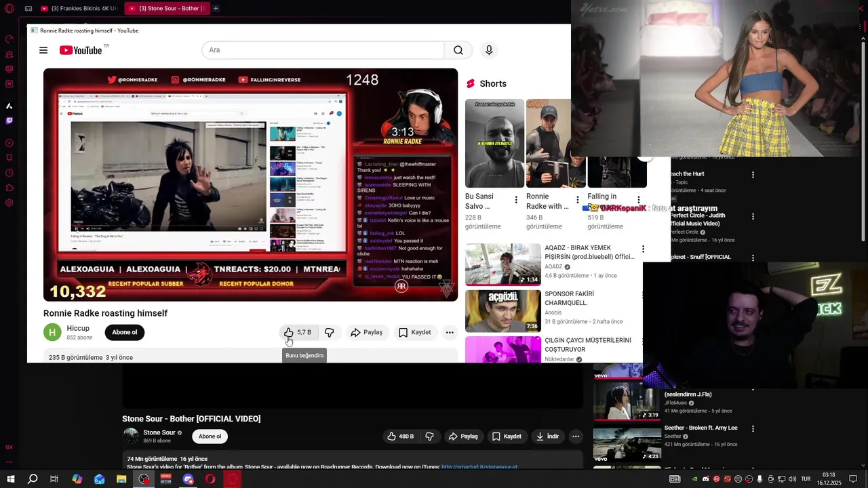Open the Windows notification center icon
This screenshot has height=488, width=868.
pyautogui.click(x=853, y=479)
